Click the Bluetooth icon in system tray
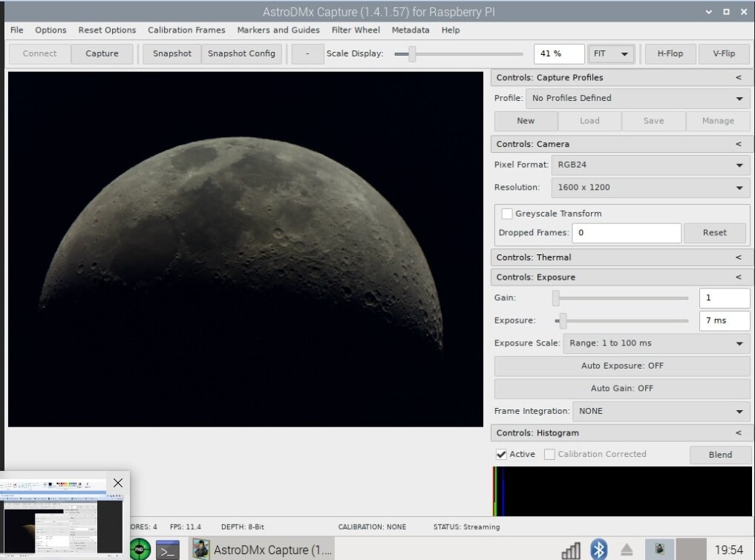 tap(598, 550)
